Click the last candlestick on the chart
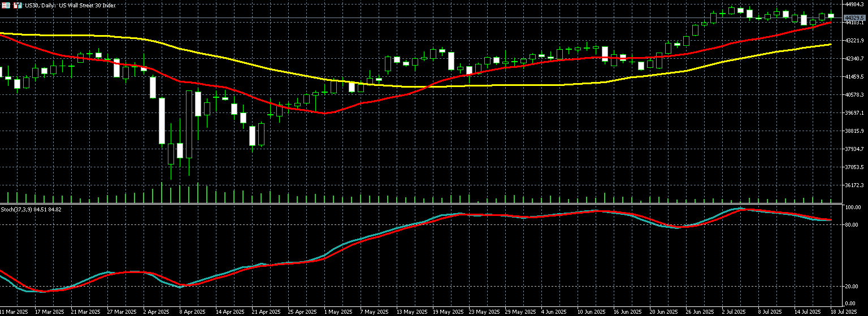 click(831, 16)
